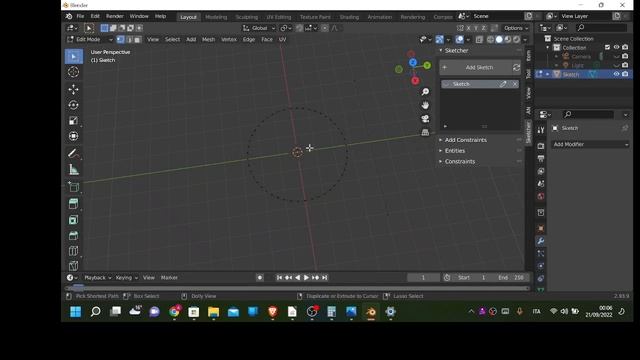Image resolution: width=640 pixels, height=360 pixels.
Task: Open Global transform orientation dropdown
Action: pos(259,28)
